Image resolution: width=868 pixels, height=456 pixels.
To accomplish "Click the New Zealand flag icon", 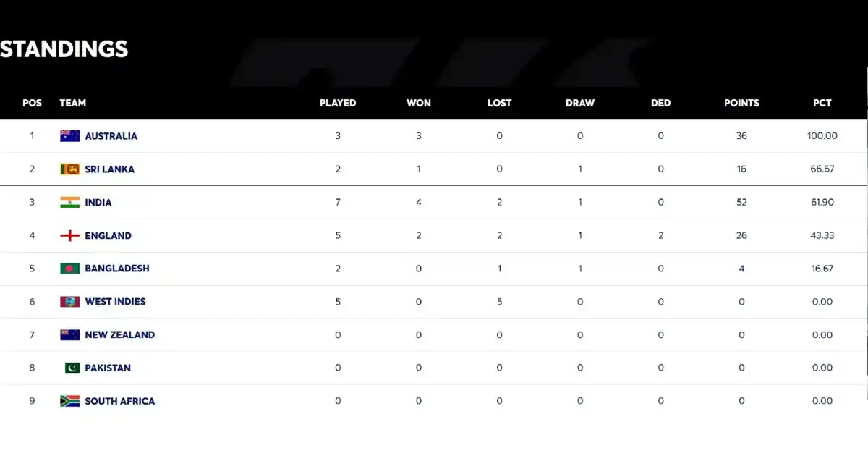I will point(69,335).
